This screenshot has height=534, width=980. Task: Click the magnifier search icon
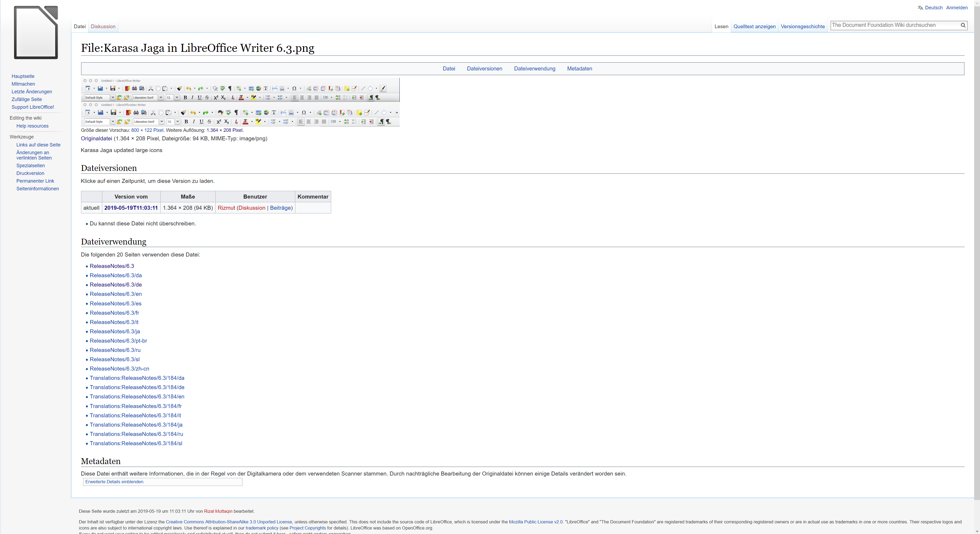963,25
